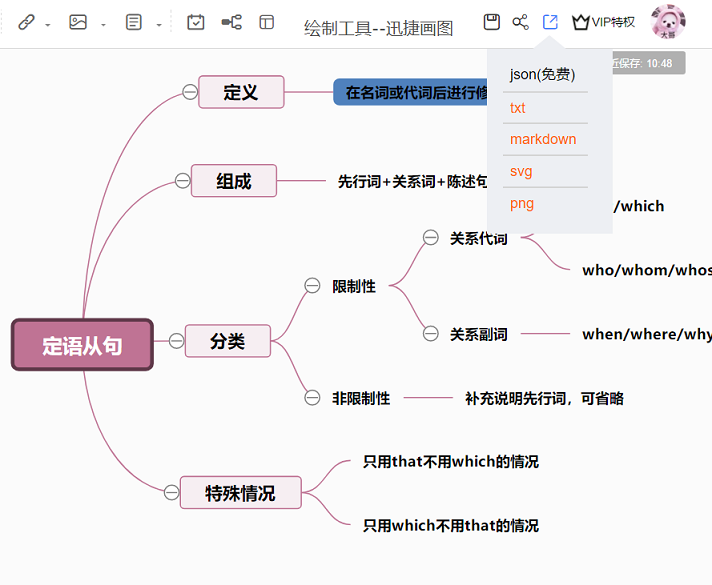Collapse the 组成 branch
This screenshot has width=712, height=585.
[183, 180]
